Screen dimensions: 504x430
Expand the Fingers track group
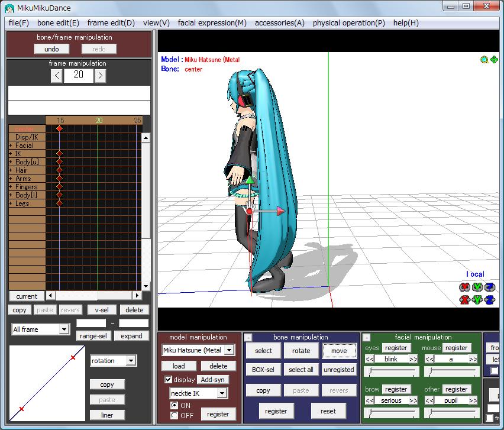click(11, 187)
